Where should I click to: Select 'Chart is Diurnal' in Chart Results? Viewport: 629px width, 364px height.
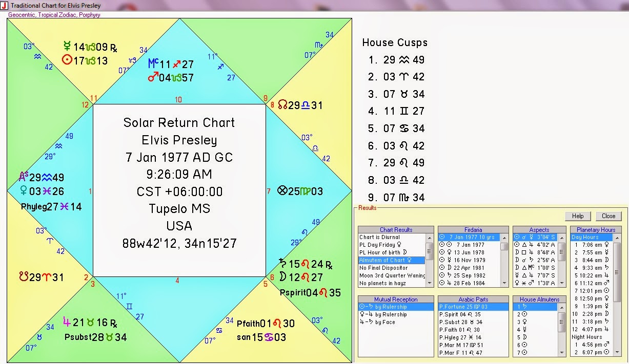click(392, 238)
